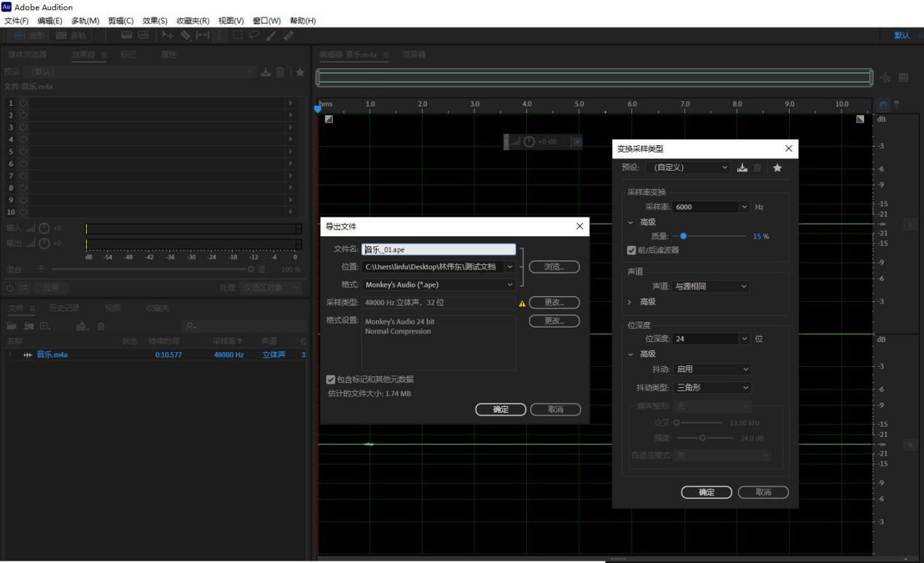Select the Razor tool in the toolbar
Screen dimensions: 924x563
tap(187, 35)
